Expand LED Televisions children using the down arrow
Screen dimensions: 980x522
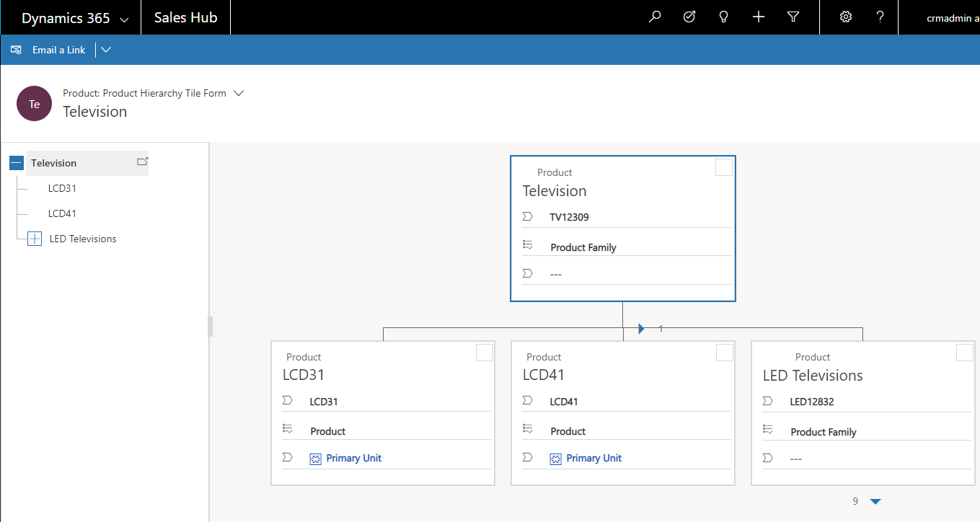coord(875,502)
